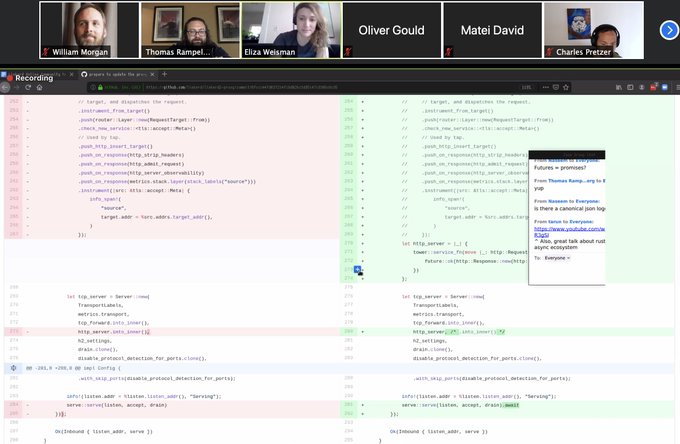
Task: Click the Recording indicator
Action: 30,78
